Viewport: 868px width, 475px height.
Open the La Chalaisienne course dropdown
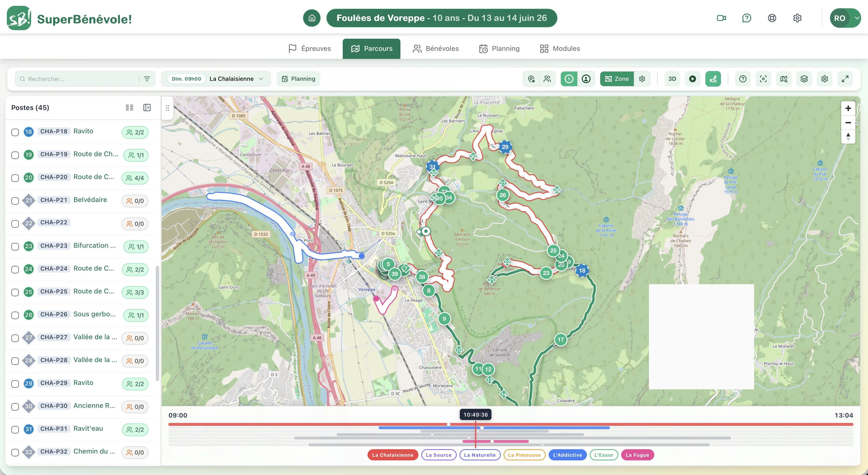tap(216, 79)
